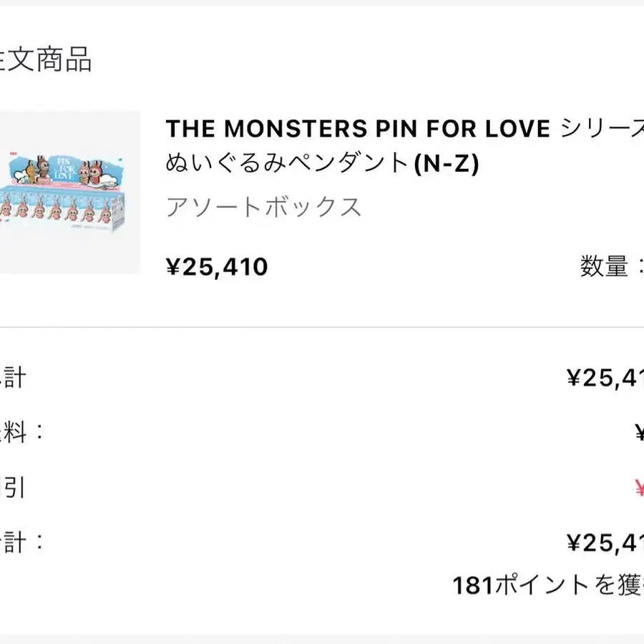Click the 181ポイント earned points text

click(547, 585)
